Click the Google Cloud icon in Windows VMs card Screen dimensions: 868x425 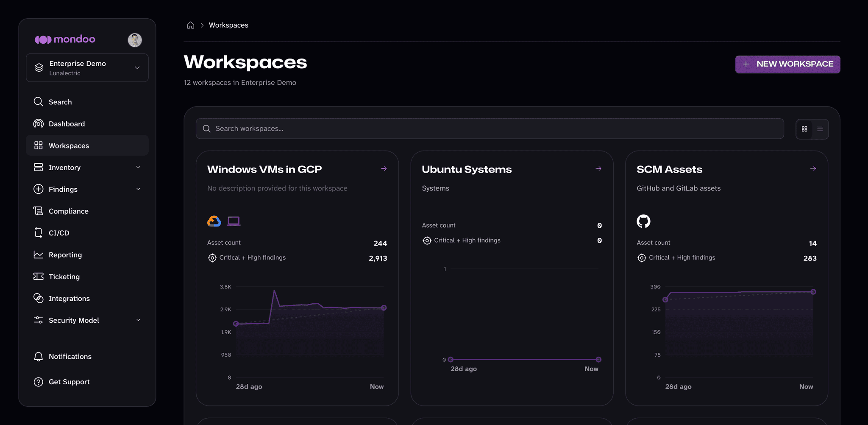coord(214,221)
